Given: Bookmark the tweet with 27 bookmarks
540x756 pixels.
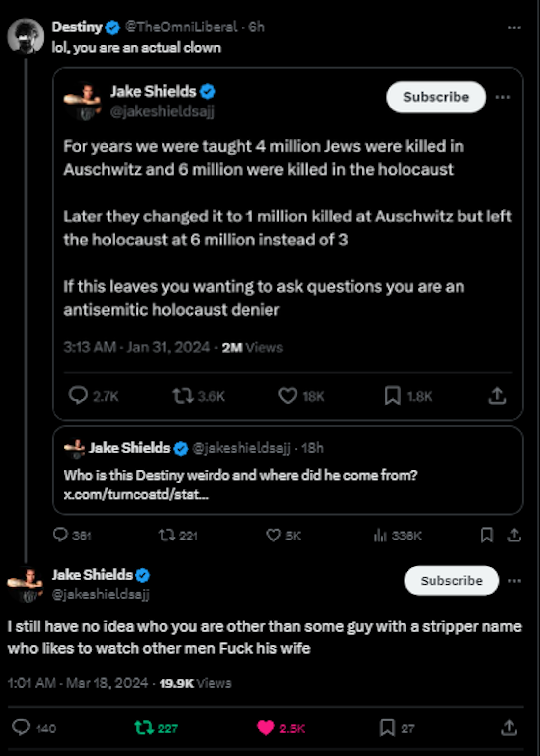Looking at the screenshot, I should [x=387, y=728].
